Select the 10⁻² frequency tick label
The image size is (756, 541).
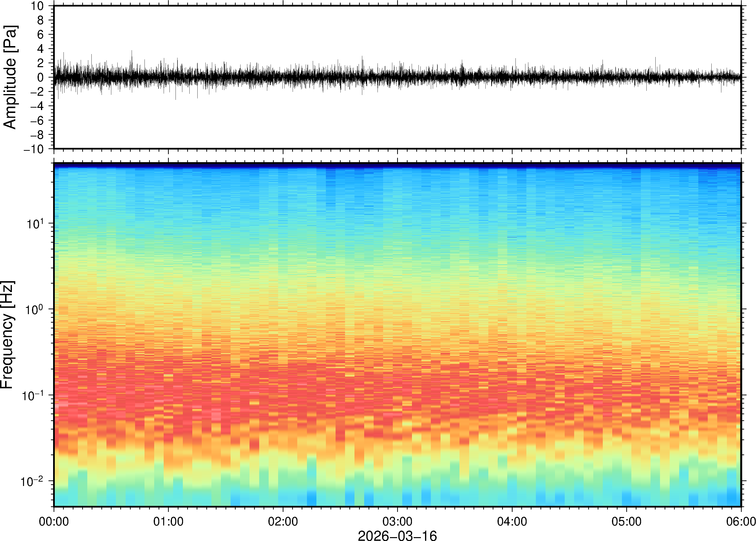point(32,481)
